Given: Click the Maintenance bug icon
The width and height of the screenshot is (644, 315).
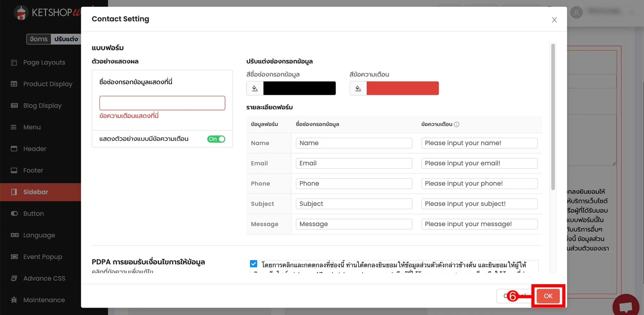Looking at the screenshot, I should [14, 300].
